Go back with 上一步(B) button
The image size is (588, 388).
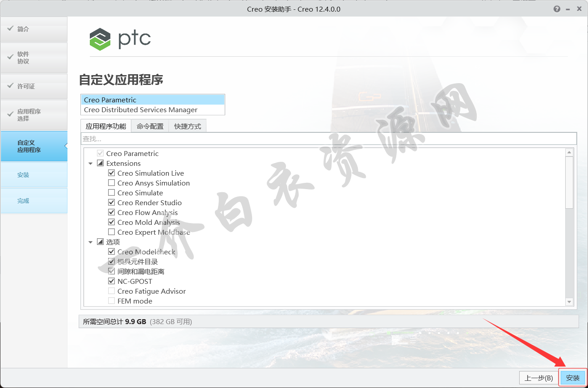538,378
